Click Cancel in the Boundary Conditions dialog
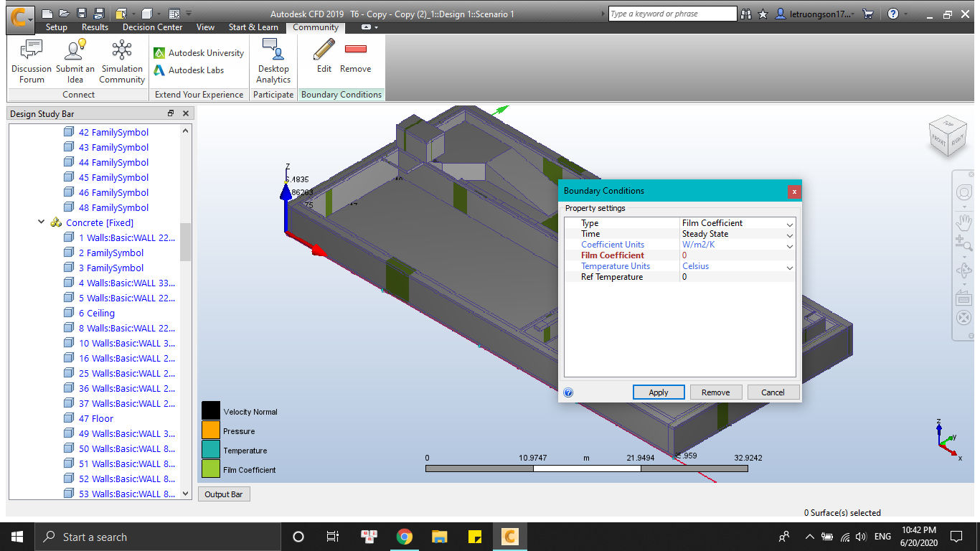Screen dimensions: 980x551 pyautogui.click(x=773, y=392)
